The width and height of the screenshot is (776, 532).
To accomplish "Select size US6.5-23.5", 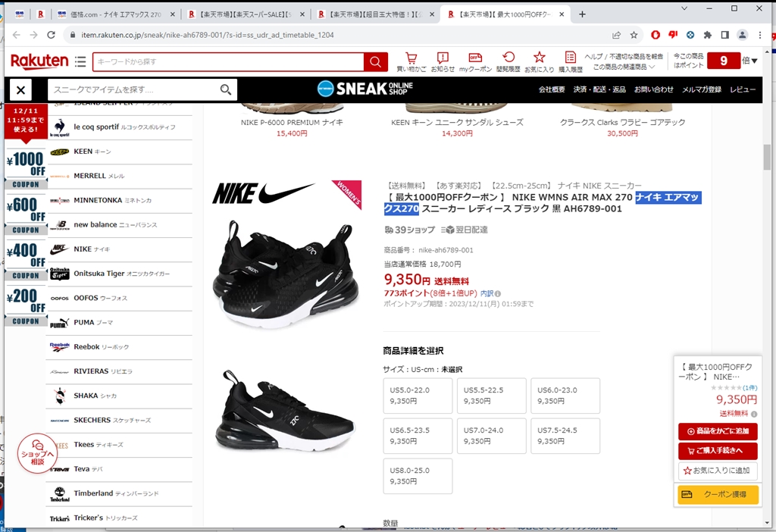I will click(x=418, y=436).
